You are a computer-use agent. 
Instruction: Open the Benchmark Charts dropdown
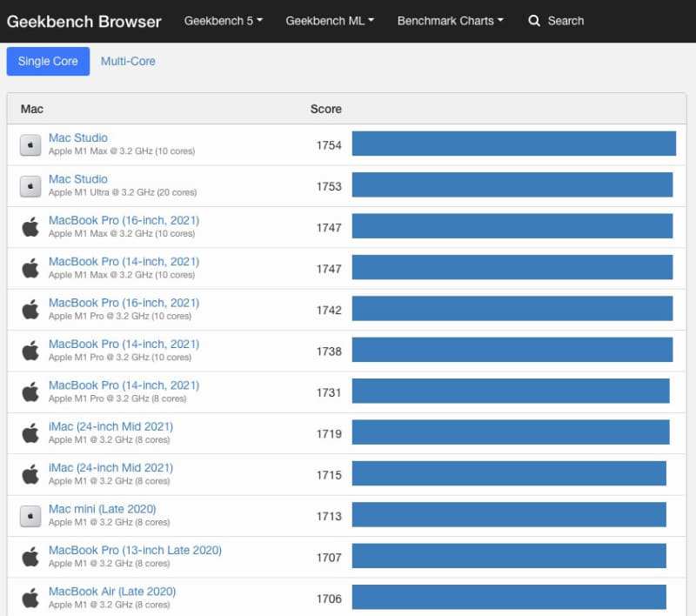coord(450,21)
